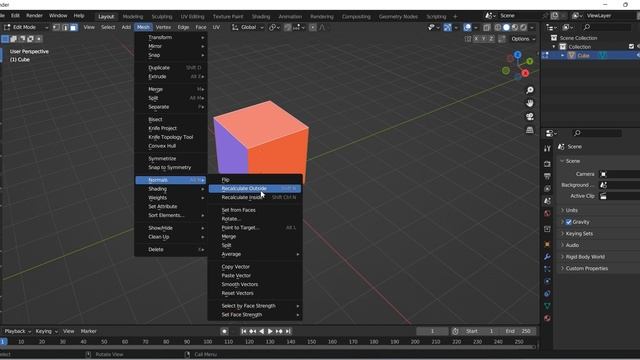The height and width of the screenshot is (360, 640).
Task: Toggle viewport overlays
Action: pyautogui.click(x=467, y=27)
